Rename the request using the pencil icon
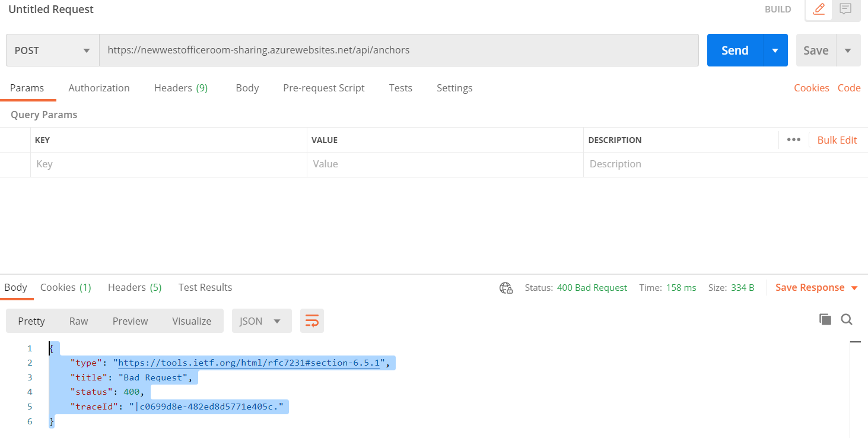 [x=818, y=9]
